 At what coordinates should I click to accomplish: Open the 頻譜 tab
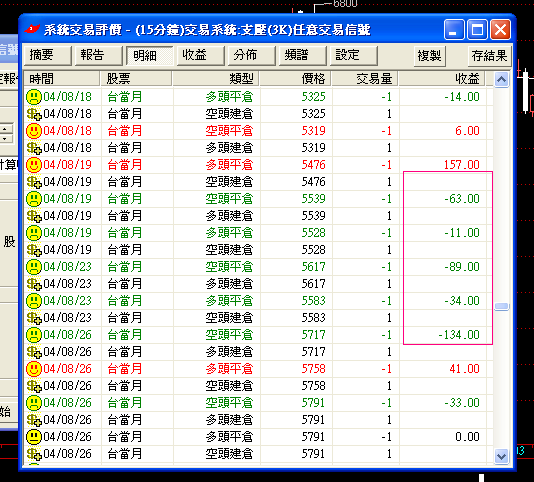tap(303, 56)
